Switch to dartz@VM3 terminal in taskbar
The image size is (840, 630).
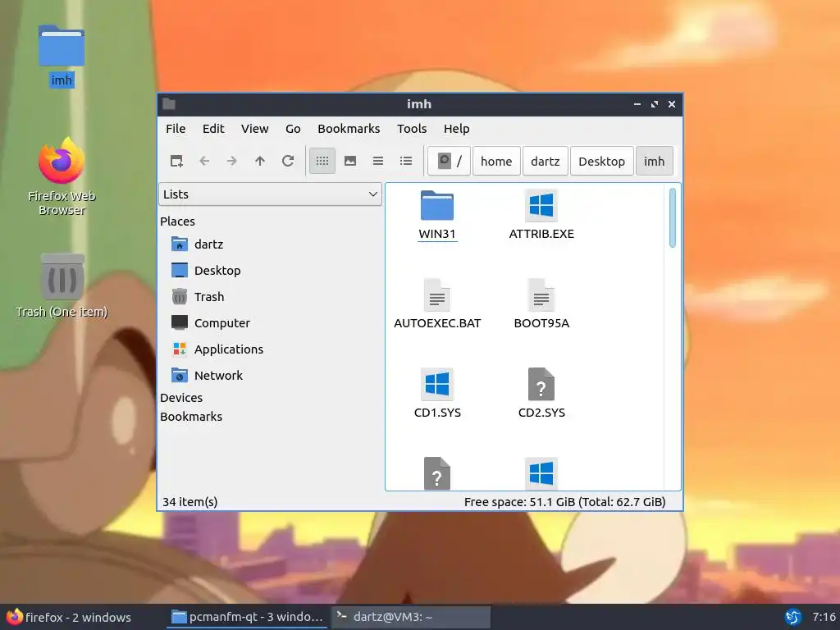tap(411, 617)
